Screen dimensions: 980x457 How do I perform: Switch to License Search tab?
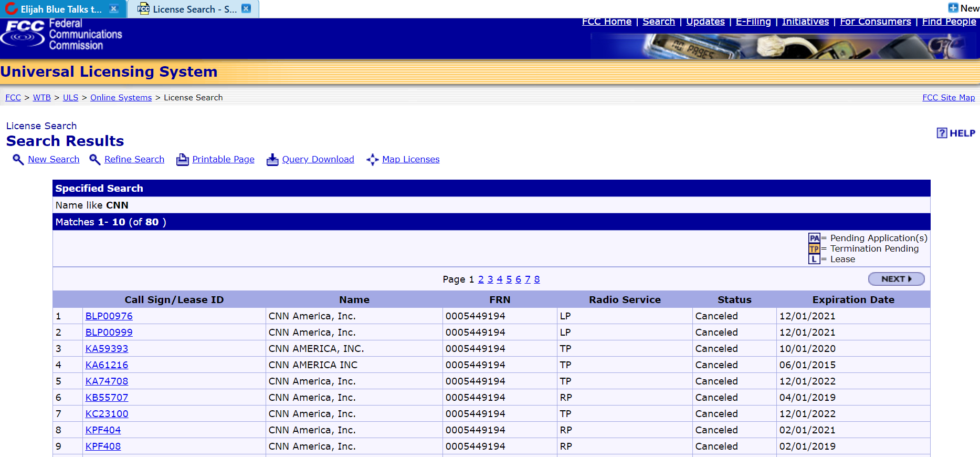193,9
